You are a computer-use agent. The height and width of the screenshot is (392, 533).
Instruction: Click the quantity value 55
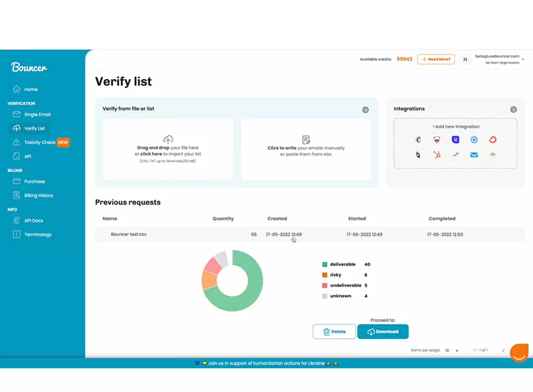click(x=253, y=235)
